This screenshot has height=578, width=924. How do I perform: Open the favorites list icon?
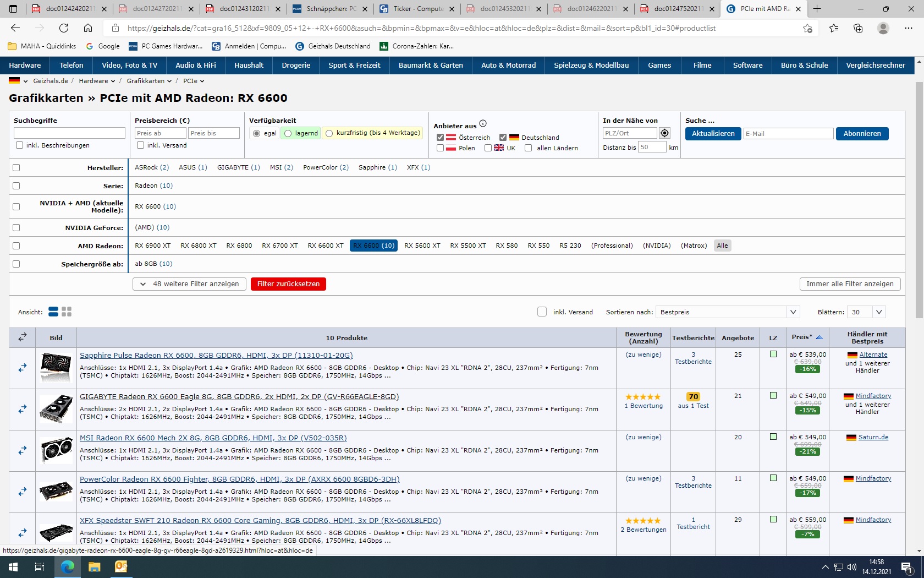(834, 28)
